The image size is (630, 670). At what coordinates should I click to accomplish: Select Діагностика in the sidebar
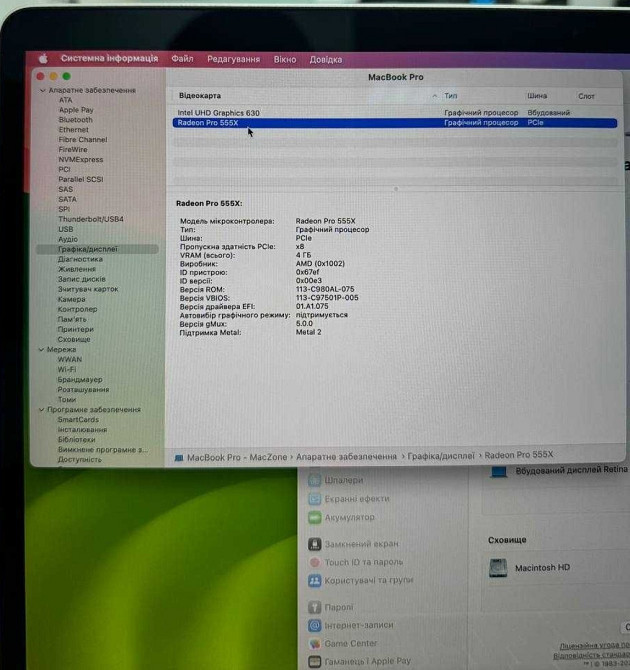pos(80,259)
